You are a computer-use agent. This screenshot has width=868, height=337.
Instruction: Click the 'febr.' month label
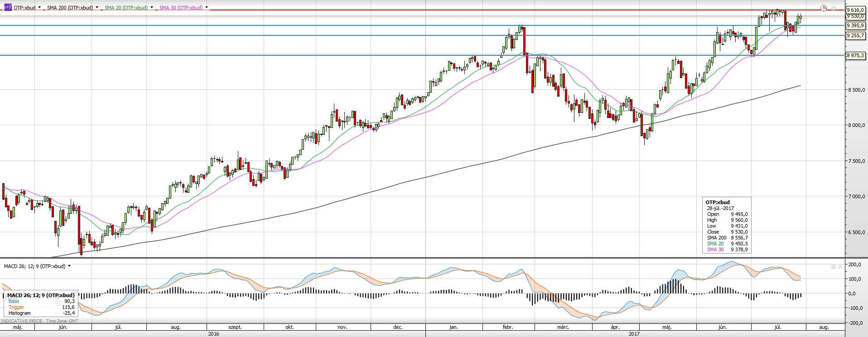tap(508, 327)
